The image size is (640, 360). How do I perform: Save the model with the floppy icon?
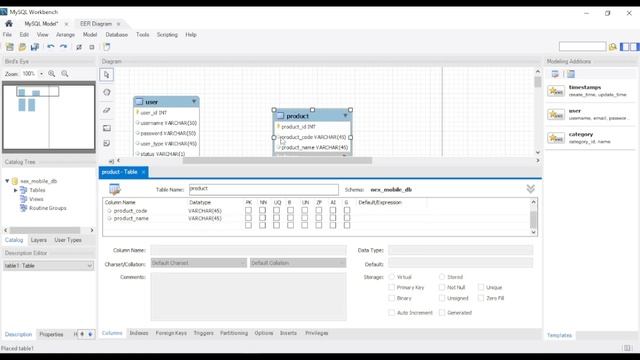pos(35,47)
